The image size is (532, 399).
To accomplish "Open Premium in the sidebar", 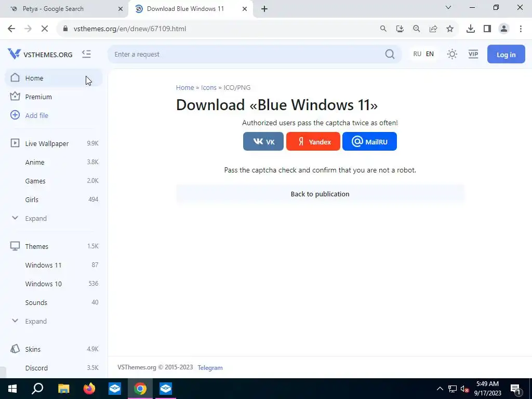I will click(54, 97).
